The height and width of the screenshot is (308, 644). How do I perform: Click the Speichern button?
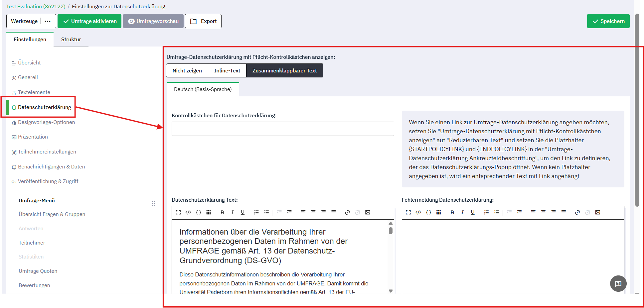608,21
